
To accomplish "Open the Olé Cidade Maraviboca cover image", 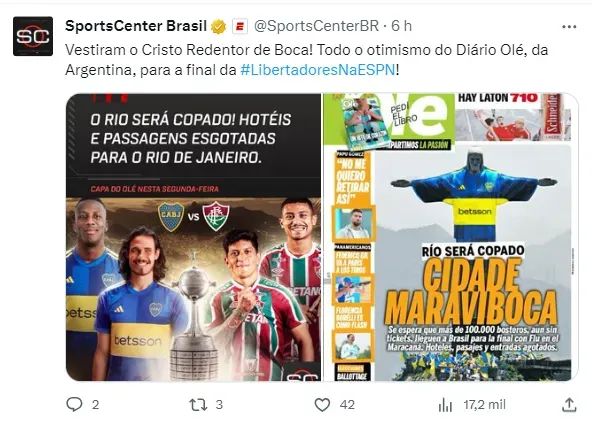I will tap(451, 237).
